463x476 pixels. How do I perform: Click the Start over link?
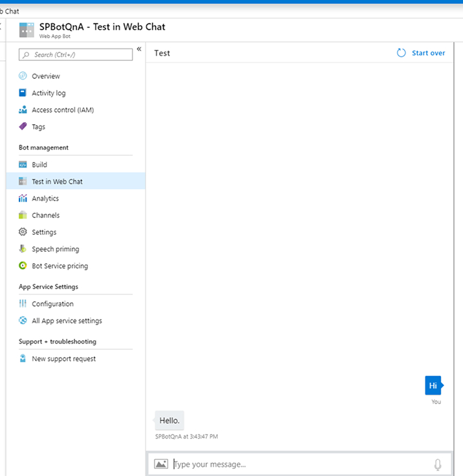click(x=428, y=53)
